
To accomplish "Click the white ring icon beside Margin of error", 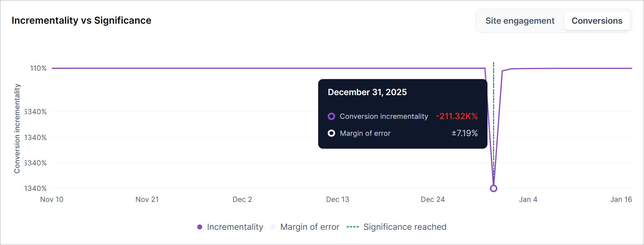I will [x=331, y=133].
